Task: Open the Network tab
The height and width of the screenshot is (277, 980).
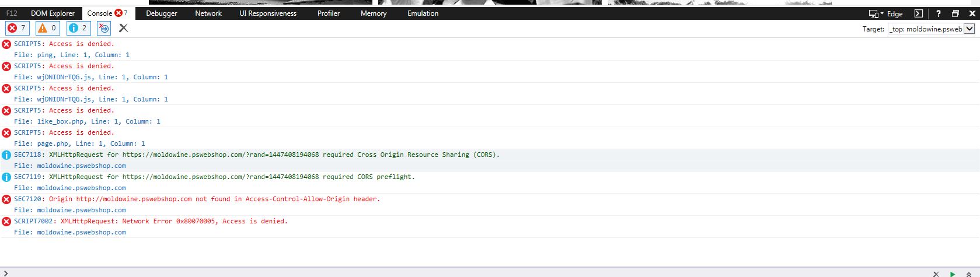Action: [208, 13]
